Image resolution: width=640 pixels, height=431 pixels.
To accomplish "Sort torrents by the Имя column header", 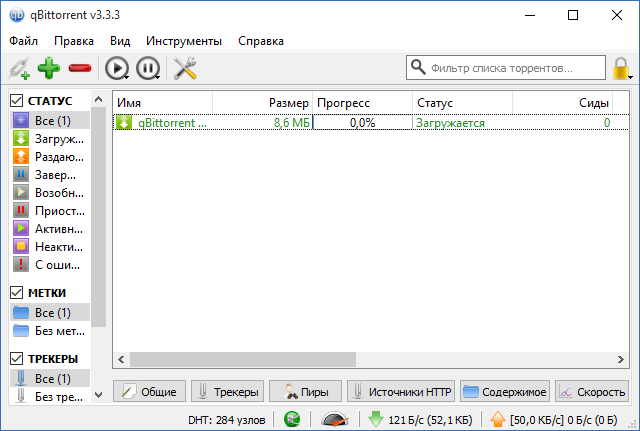I will point(163,103).
